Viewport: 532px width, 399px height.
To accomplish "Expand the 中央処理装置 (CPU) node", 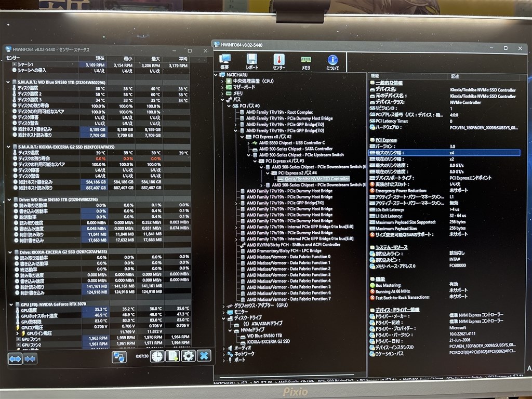I will [x=222, y=82].
